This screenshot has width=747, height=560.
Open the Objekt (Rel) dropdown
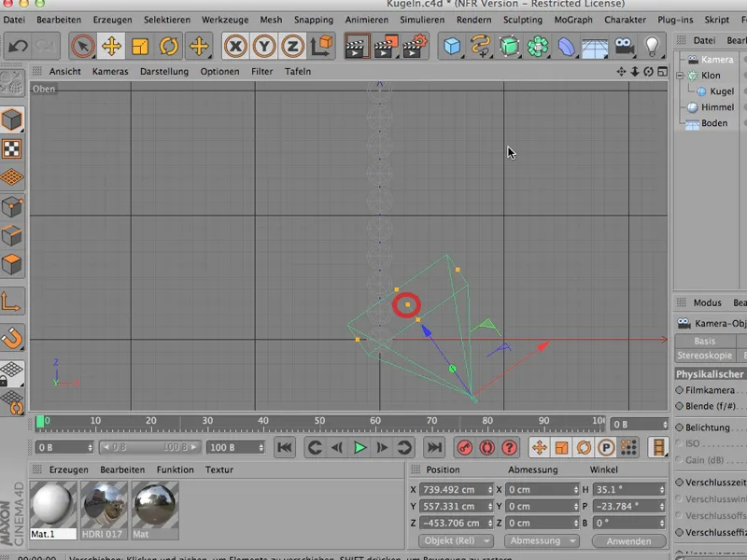coord(455,541)
